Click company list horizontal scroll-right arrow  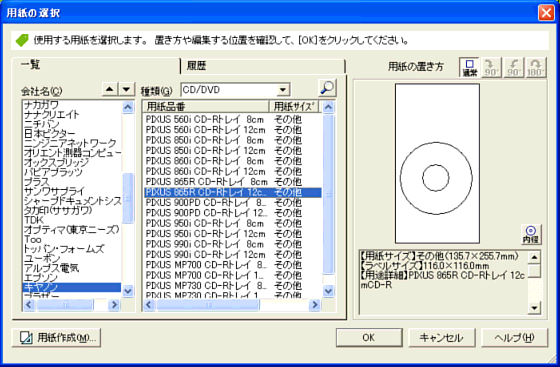[114, 305]
